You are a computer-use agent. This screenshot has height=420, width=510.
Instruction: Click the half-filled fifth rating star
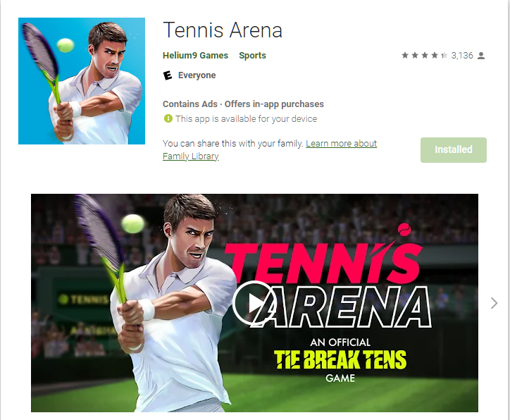point(444,55)
